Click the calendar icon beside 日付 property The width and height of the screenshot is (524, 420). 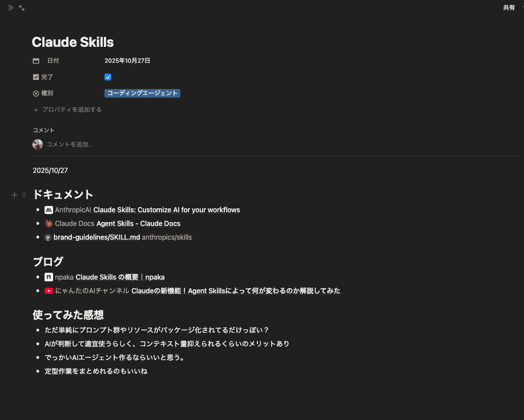[35, 60]
